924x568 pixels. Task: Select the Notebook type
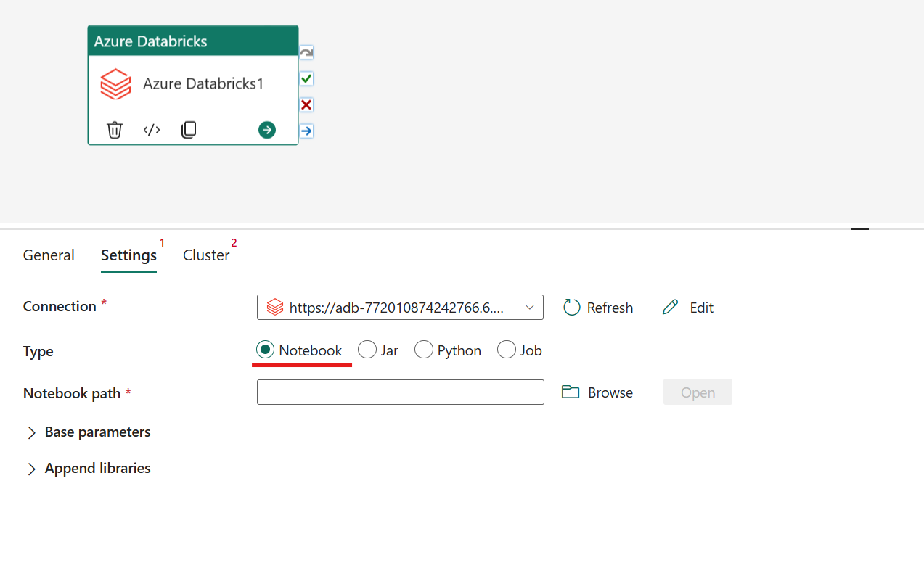(264, 350)
